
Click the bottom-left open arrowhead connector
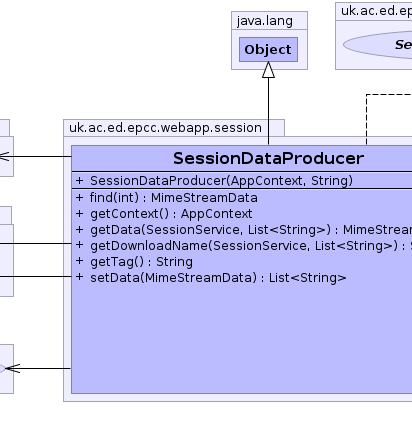tap(13, 368)
